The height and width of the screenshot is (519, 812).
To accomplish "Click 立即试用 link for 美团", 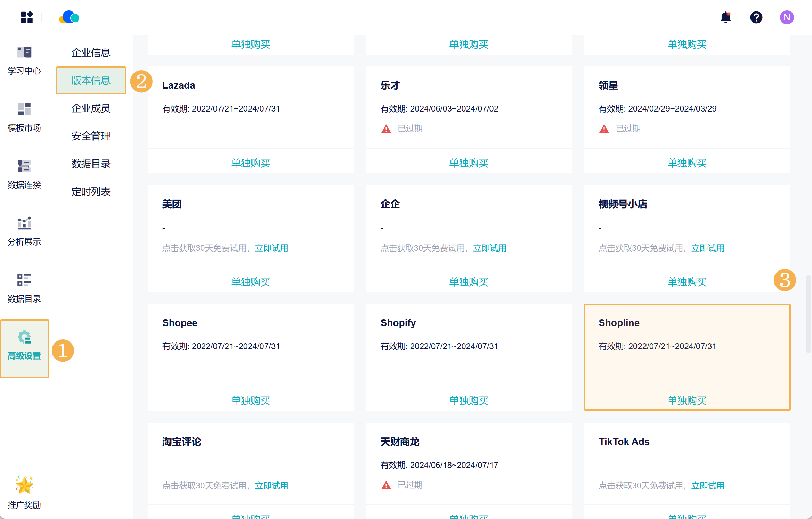I will (271, 248).
